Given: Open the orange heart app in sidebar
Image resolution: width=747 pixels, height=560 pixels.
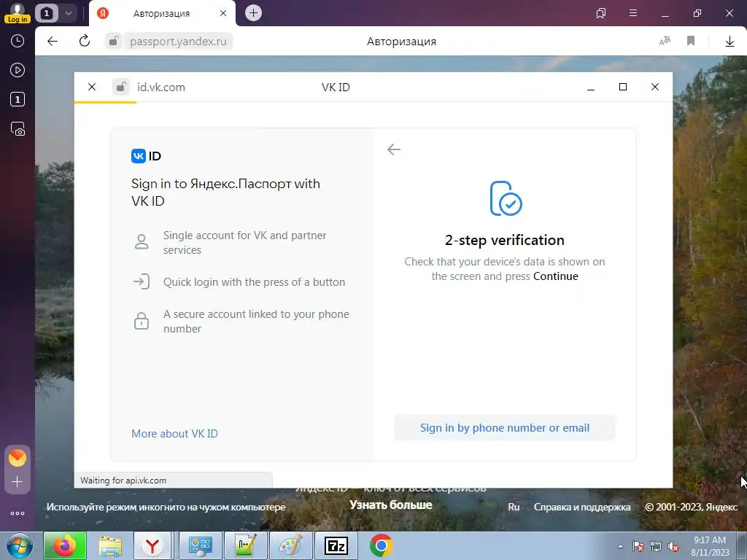Looking at the screenshot, I should pyautogui.click(x=18, y=458).
